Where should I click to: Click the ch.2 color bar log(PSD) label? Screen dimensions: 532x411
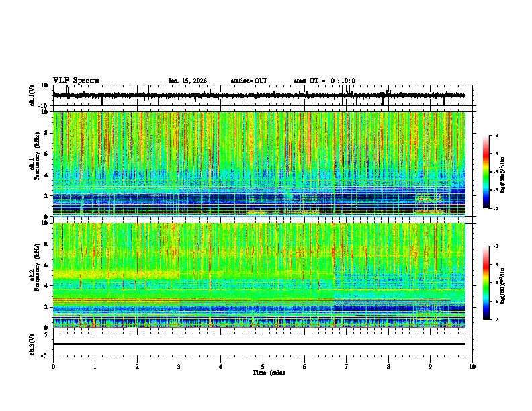[x=502, y=286]
